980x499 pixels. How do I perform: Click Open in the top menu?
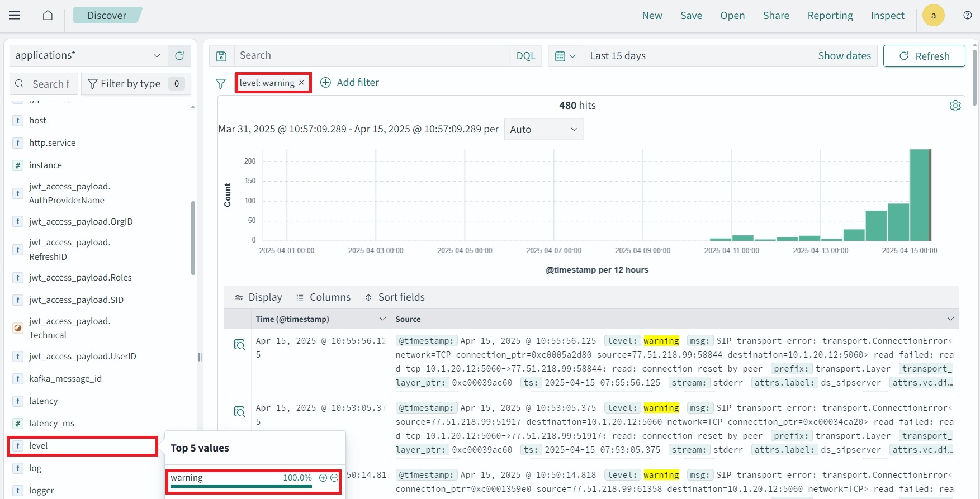732,16
